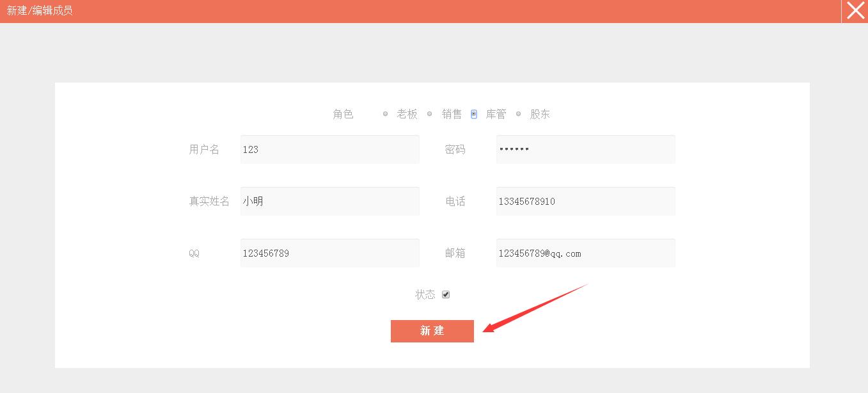Click the 电话 field showing 13345678910
Image resolution: width=868 pixels, height=393 pixels.
coord(585,201)
